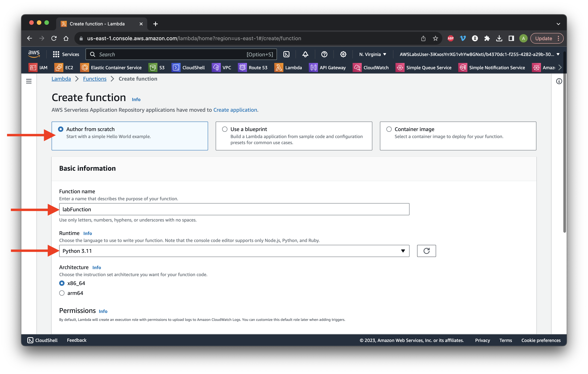The width and height of the screenshot is (588, 374).
Task: Open Info link next to Permissions
Action: click(x=103, y=311)
